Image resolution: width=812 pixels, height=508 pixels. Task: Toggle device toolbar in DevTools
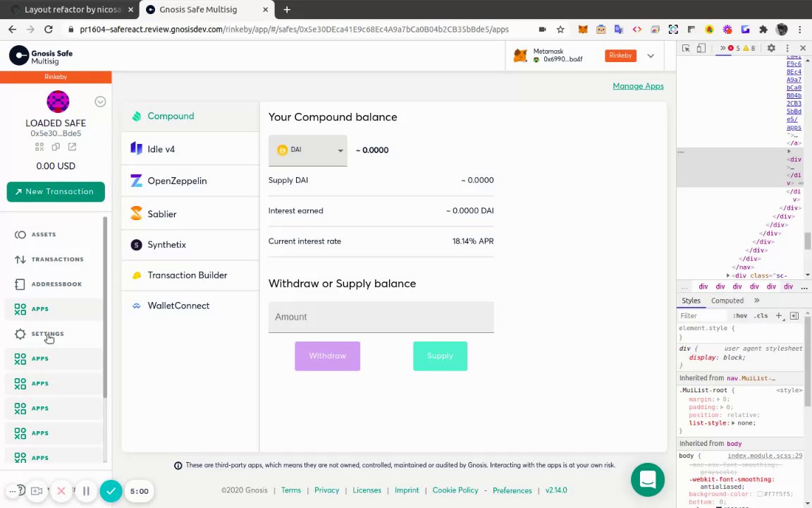pos(701,48)
